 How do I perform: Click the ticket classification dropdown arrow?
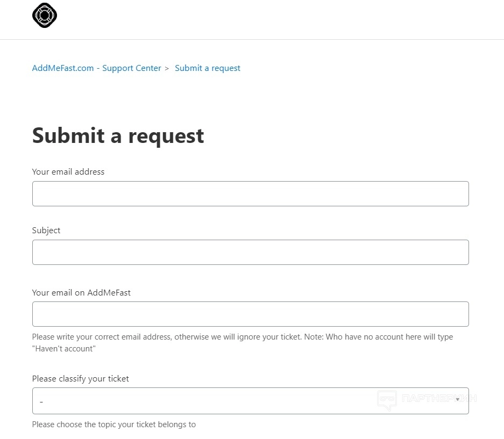point(457,401)
